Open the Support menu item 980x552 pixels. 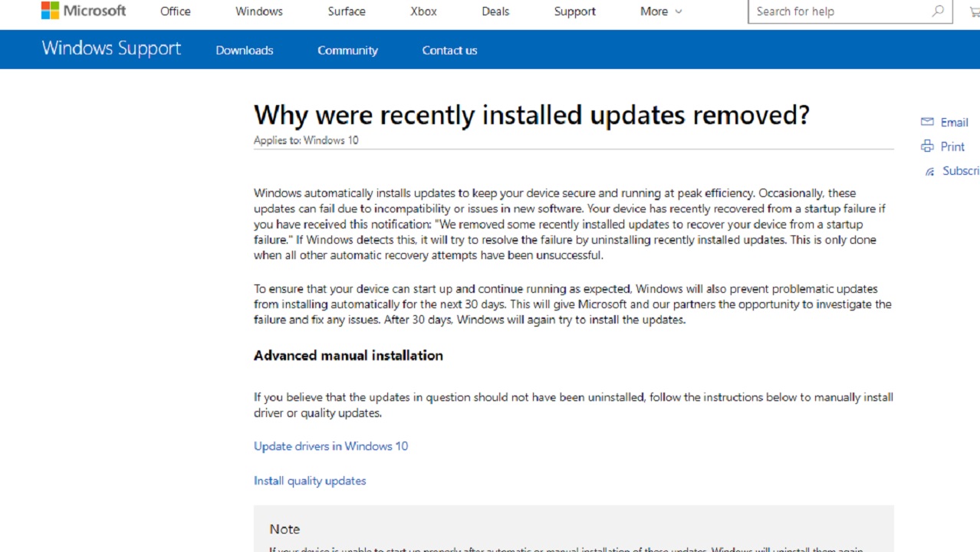tap(575, 11)
